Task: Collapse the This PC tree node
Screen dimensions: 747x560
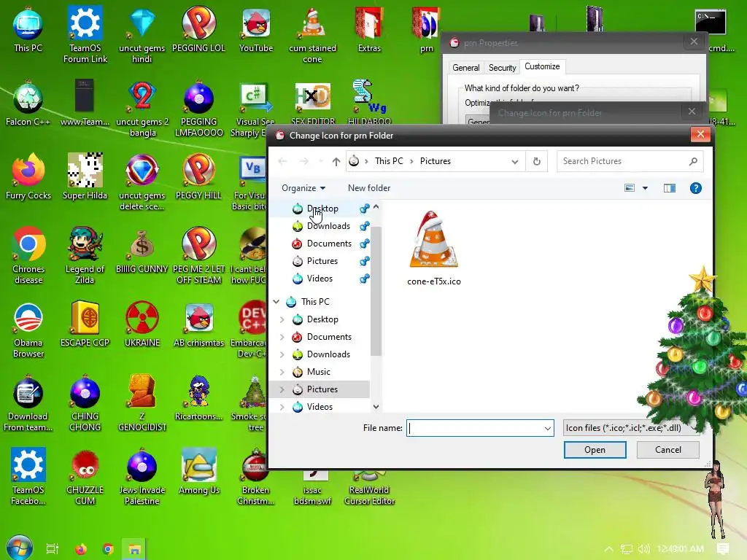Action: (276, 302)
